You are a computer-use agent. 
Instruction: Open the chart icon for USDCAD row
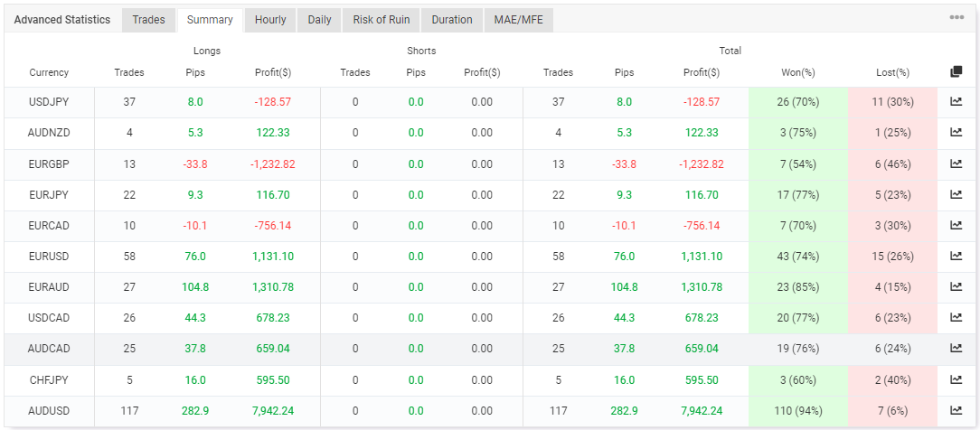[956, 317]
